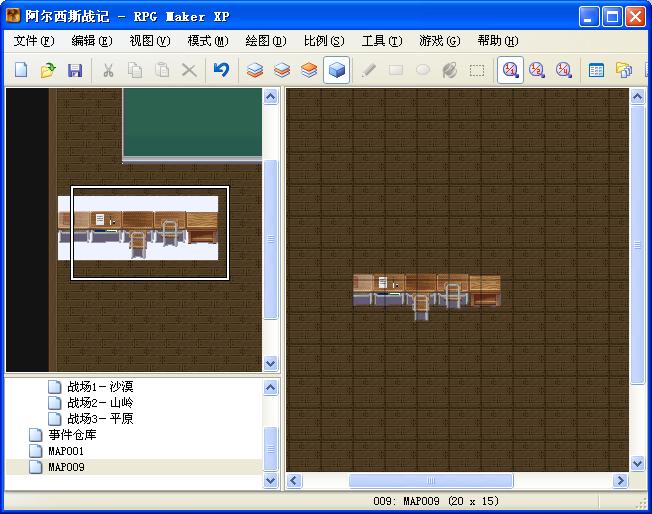Click status bar text 009: MAP009 (20 x 15)

pos(435,501)
